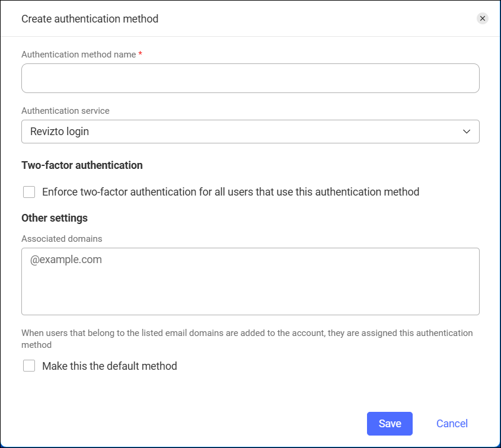
Task: Click the Create authentication method title
Action: (90, 19)
